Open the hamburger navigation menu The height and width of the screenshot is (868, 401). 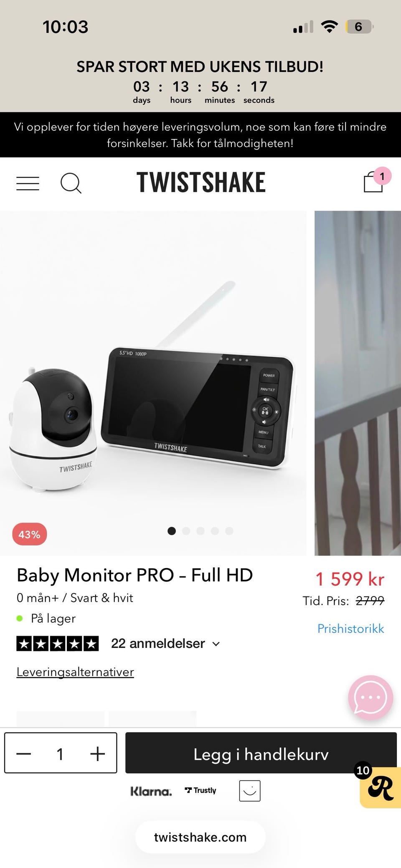click(28, 183)
